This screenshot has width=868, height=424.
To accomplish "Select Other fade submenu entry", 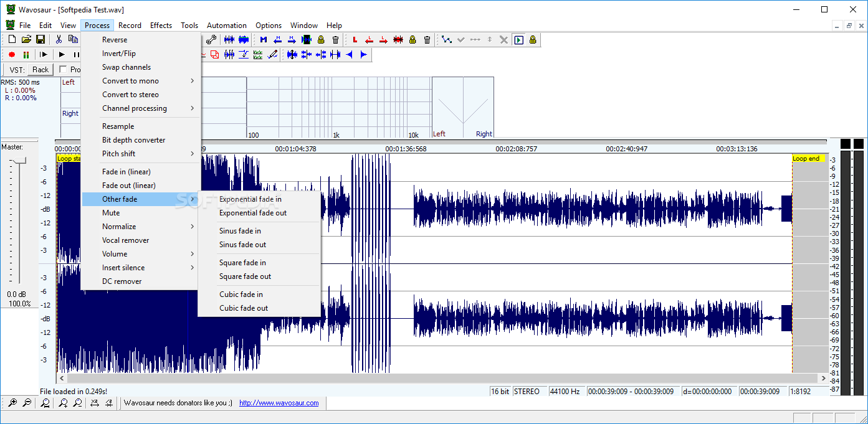I will coord(141,199).
